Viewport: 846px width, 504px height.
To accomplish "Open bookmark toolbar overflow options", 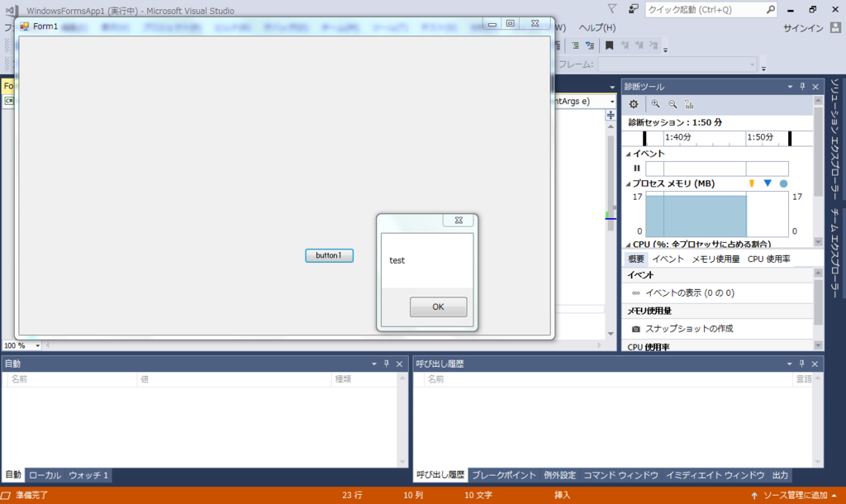I will (665, 49).
